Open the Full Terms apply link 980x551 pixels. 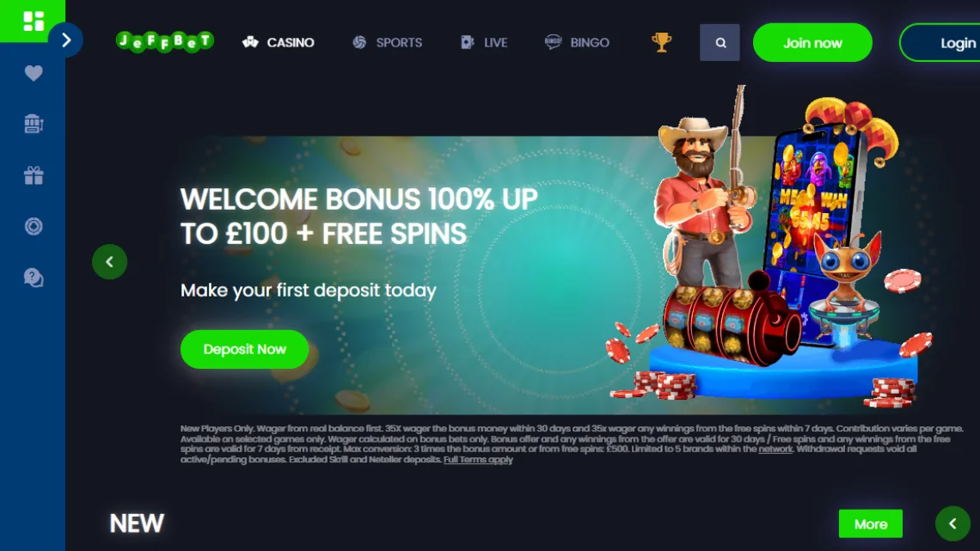pos(478,460)
